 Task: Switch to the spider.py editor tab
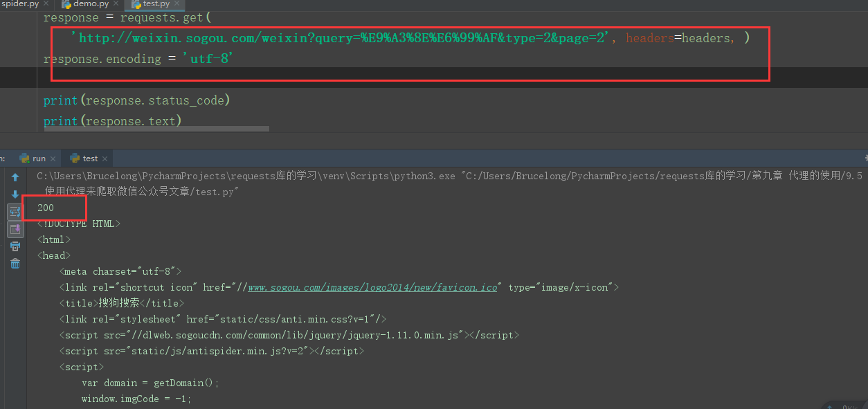20,4
